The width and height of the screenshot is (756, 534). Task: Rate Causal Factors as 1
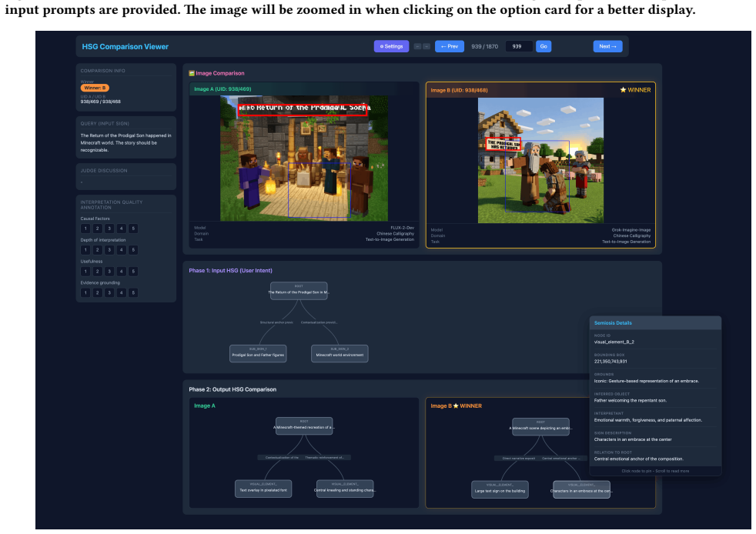pyautogui.click(x=85, y=229)
